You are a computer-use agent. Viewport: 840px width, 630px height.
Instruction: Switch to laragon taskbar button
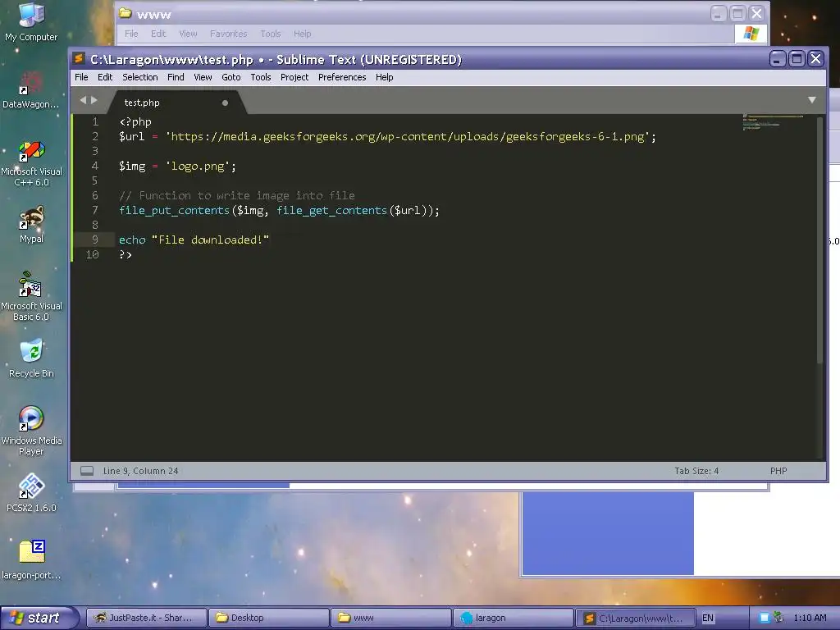[513, 618]
